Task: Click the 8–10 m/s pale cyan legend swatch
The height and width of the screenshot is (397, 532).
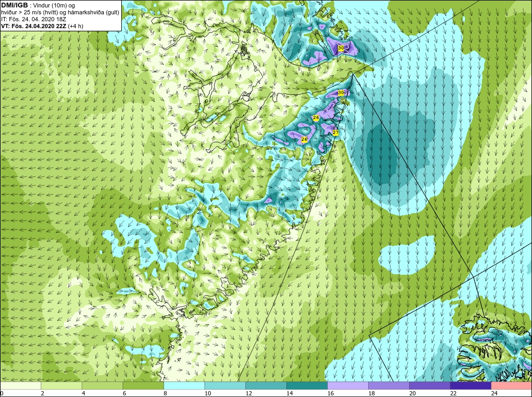Action: (x=184, y=386)
